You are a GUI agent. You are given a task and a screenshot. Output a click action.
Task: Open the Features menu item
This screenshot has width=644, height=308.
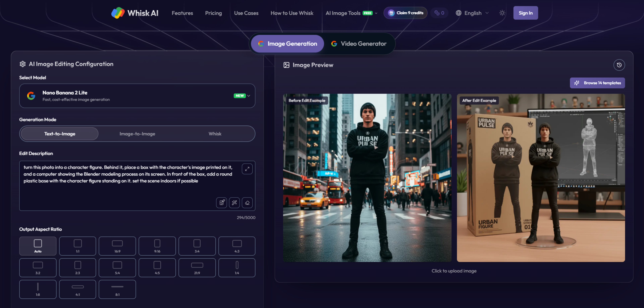[182, 13]
